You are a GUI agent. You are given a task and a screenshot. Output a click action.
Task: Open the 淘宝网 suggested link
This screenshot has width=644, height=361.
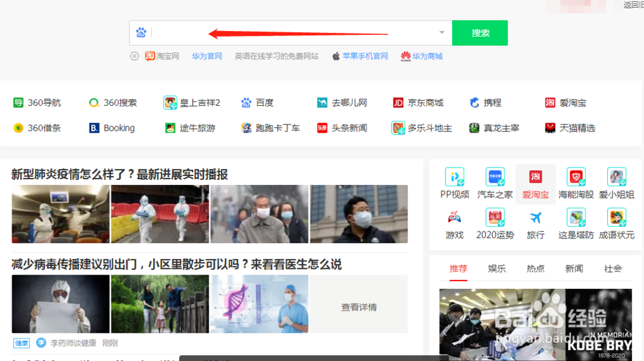tap(162, 56)
